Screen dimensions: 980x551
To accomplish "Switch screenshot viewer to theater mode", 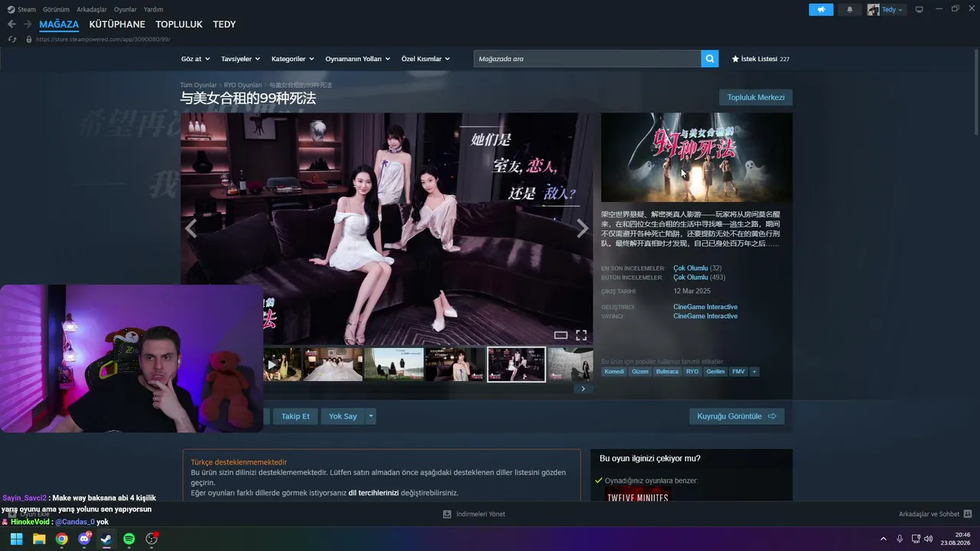I will click(560, 335).
